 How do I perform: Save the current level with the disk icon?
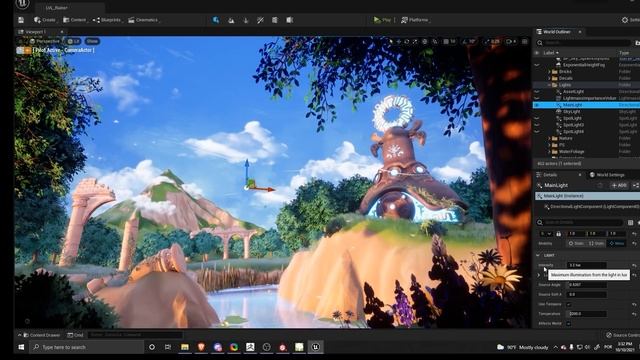tap(21, 20)
